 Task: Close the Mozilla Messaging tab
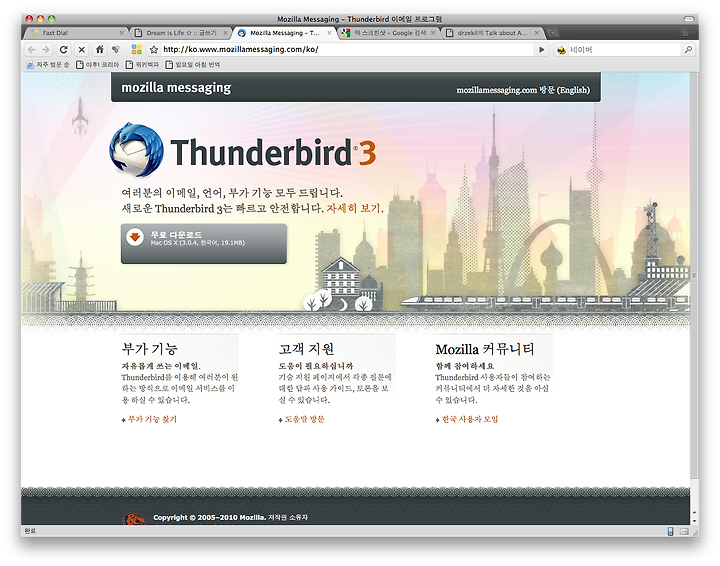pos(329,33)
